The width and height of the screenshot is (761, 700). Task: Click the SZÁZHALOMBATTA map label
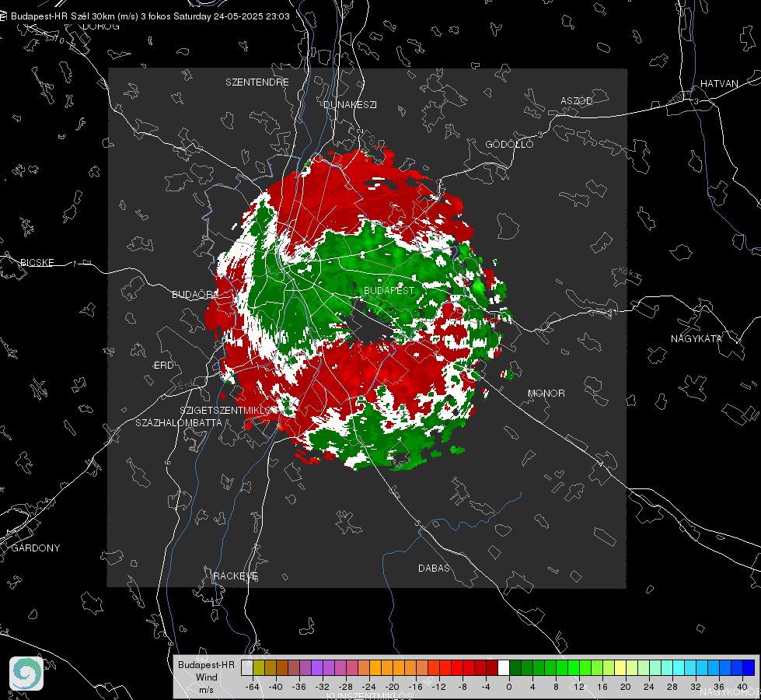(179, 422)
